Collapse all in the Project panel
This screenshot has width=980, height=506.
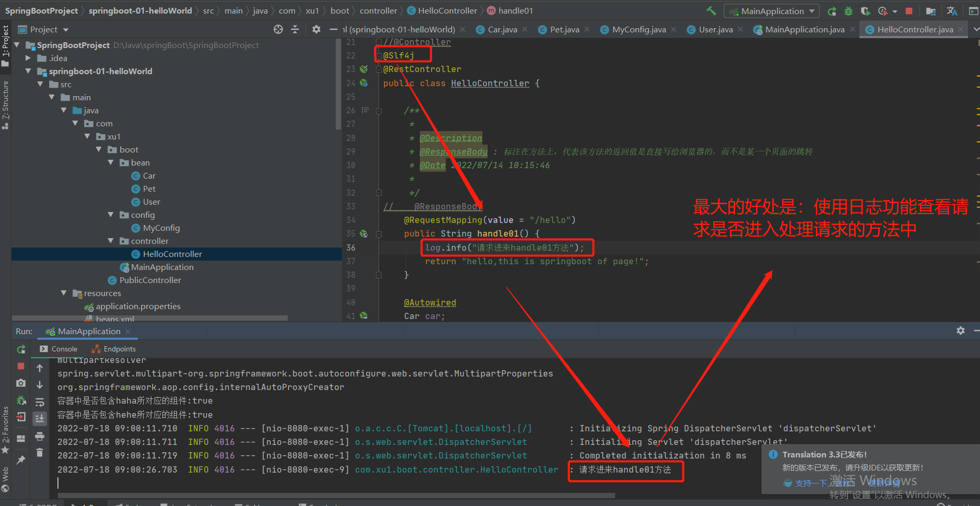[x=295, y=29]
